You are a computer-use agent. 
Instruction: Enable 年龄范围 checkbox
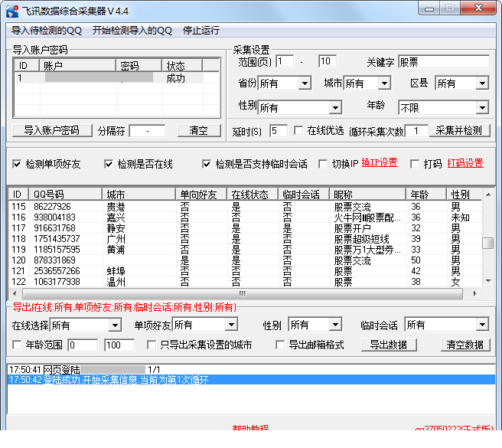(17, 345)
